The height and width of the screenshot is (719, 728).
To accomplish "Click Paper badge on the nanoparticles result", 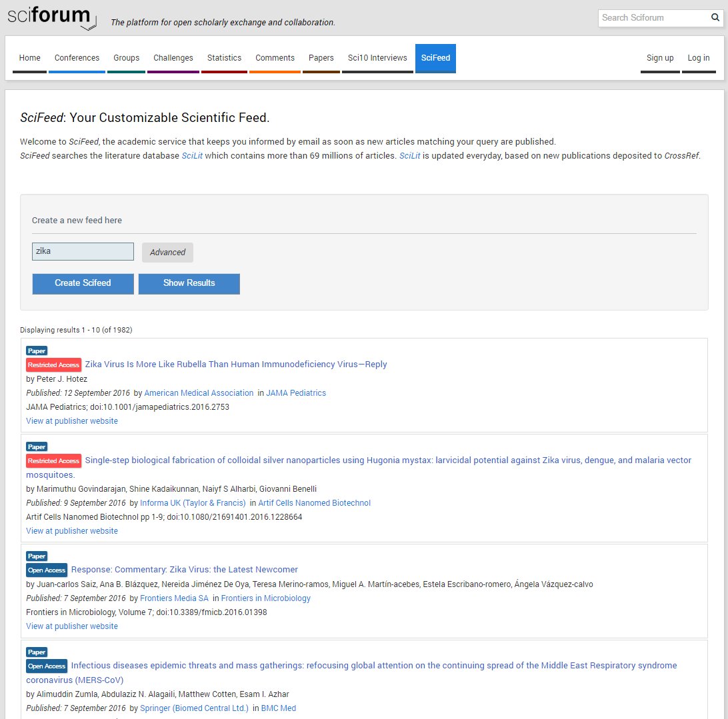I will coord(37,447).
